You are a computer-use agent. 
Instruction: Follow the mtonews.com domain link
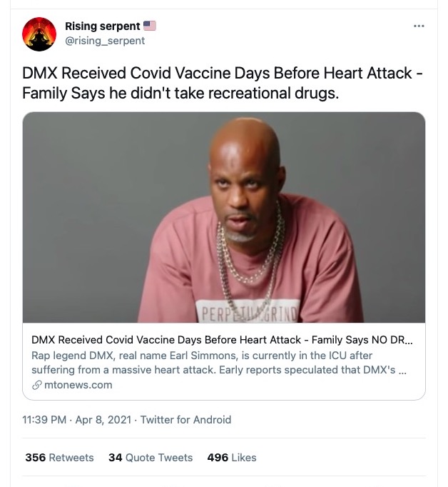[x=78, y=385]
